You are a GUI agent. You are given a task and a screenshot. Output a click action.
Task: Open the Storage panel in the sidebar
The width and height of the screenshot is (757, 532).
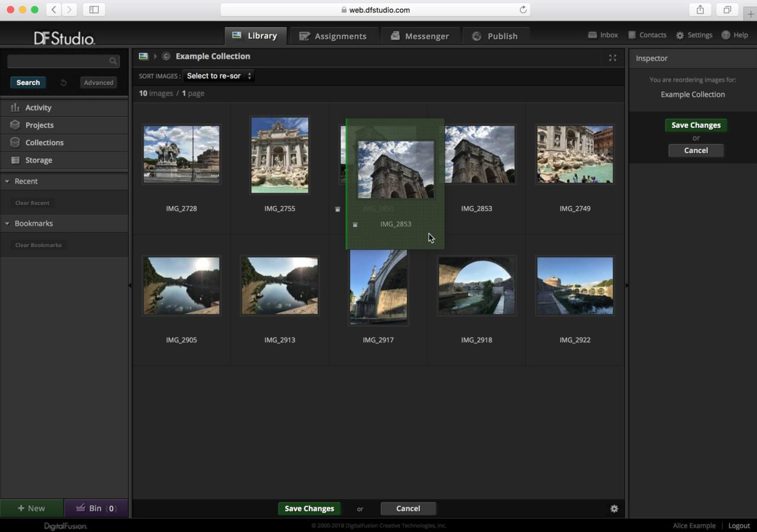tap(38, 160)
